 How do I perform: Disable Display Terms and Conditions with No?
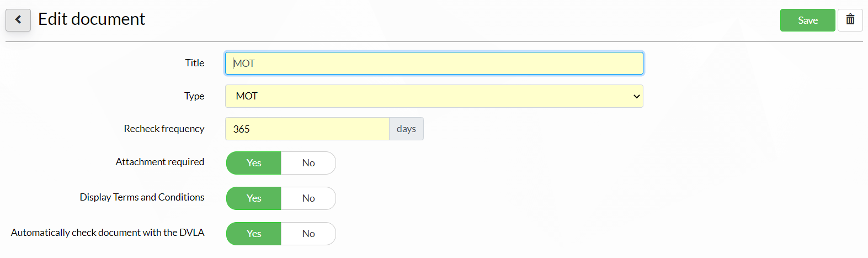click(308, 198)
